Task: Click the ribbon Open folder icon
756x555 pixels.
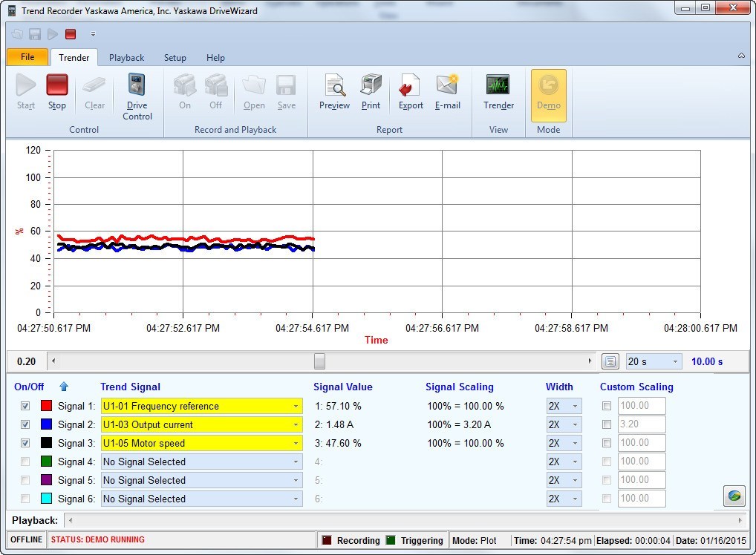Action: pyautogui.click(x=254, y=91)
